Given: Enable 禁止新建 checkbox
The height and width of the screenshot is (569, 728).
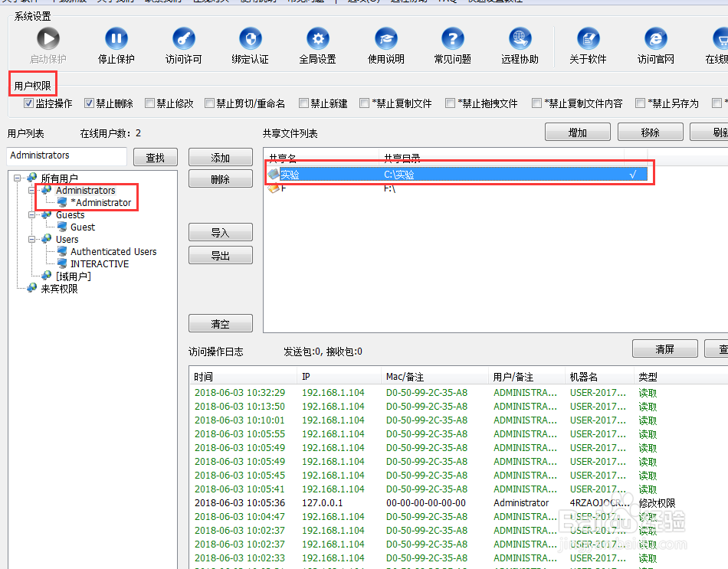Looking at the screenshot, I should [x=303, y=103].
